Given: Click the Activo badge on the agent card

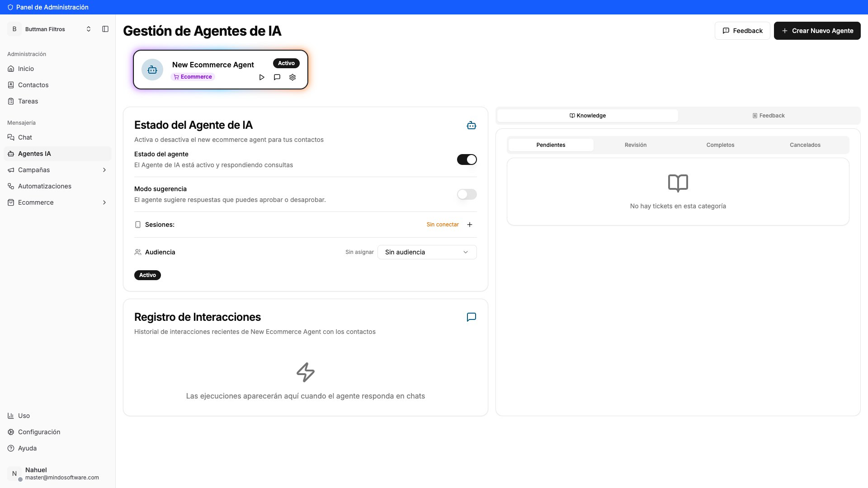Looking at the screenshot, I should tap(286, 63).
